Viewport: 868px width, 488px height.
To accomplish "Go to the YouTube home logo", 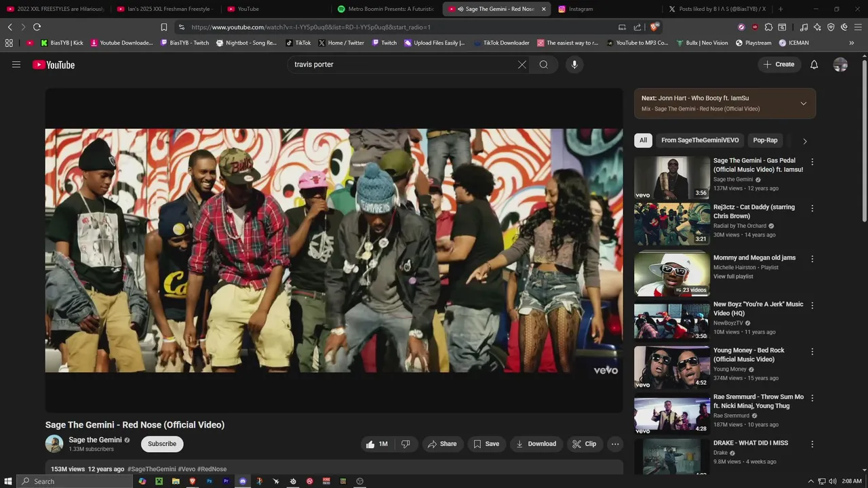I will (x=54, y=64).
